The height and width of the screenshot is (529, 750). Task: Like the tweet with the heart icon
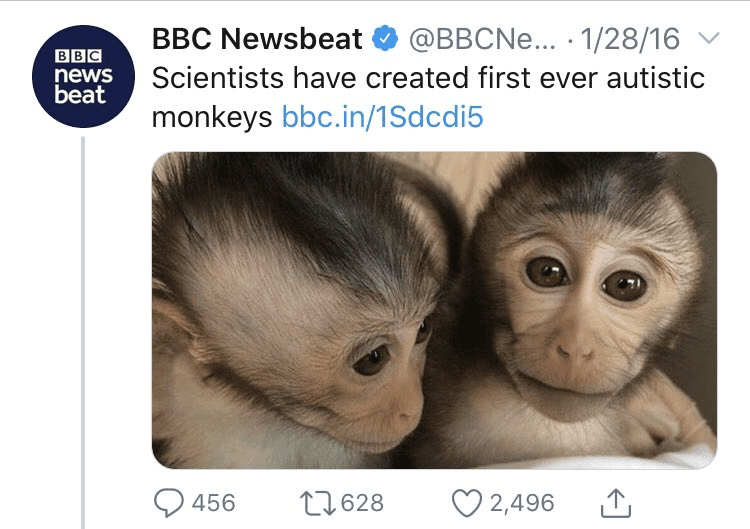[x=466, y=504]
